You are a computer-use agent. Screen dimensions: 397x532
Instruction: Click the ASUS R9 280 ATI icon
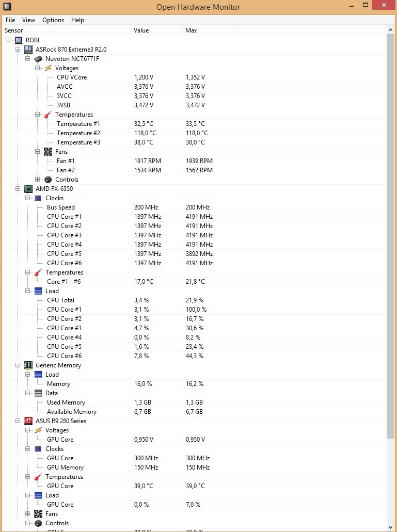click(x=28, y=421)
